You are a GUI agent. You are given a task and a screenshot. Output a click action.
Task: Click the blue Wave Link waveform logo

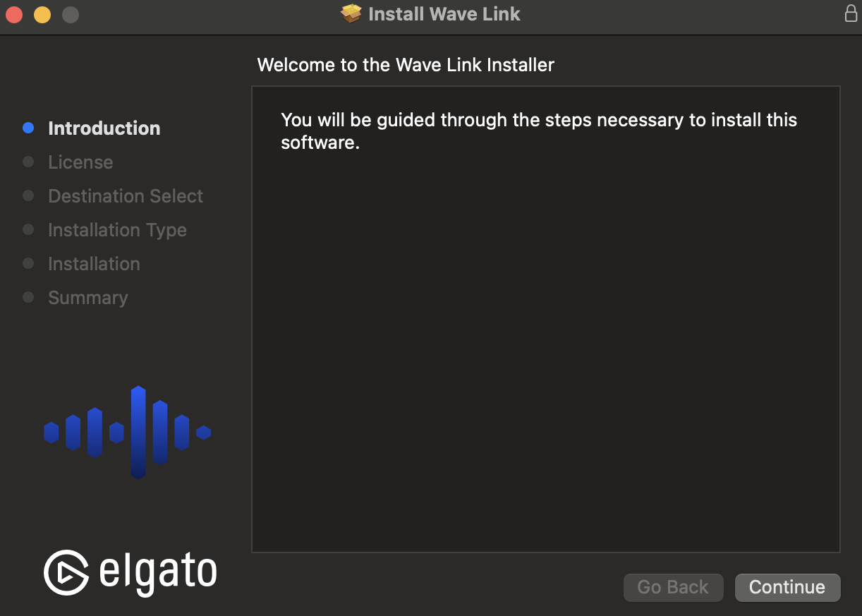click(x=128, y=432)
